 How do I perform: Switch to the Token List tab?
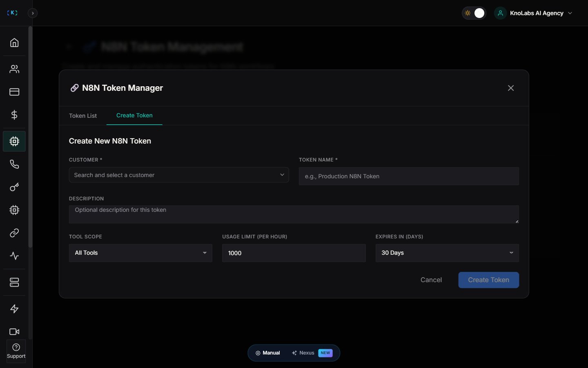pyautogui.click(x=83, y=116)
